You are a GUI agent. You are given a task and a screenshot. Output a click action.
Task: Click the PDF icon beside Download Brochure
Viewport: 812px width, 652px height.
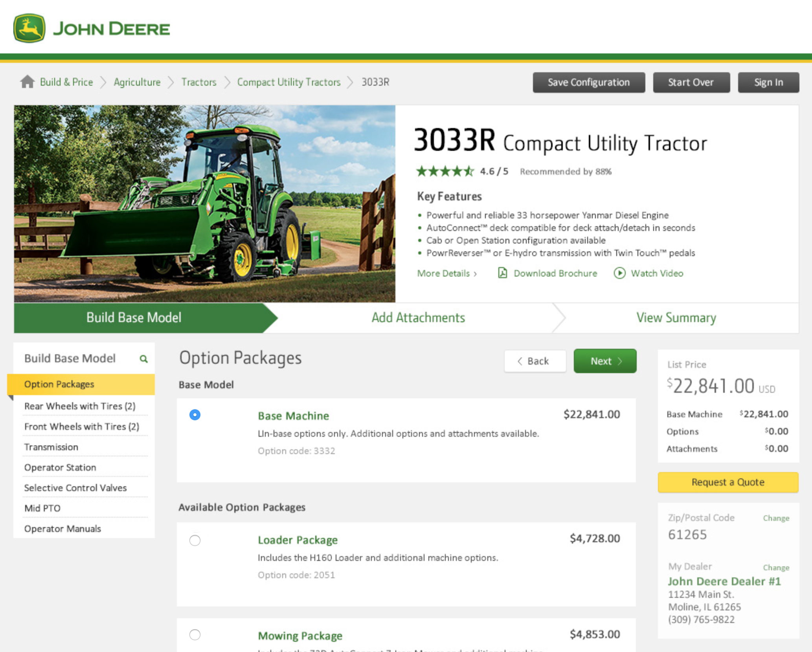coord(502,273)
